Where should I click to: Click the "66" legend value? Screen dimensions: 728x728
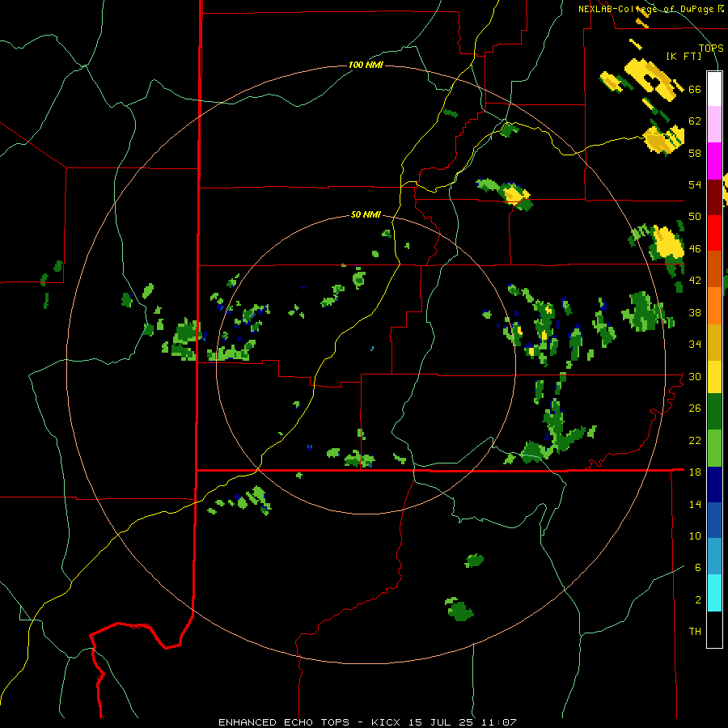click(x=695, y=89)
